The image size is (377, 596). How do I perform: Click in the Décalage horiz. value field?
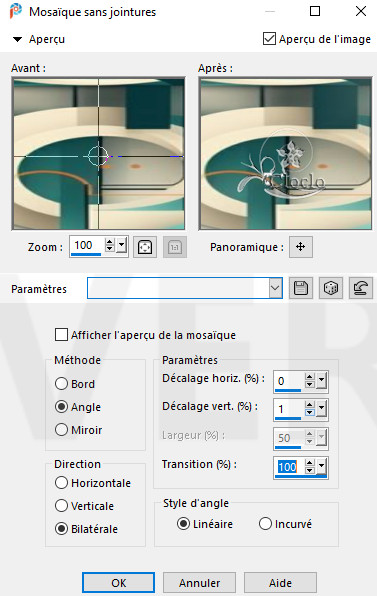click(x=289, y=381)
